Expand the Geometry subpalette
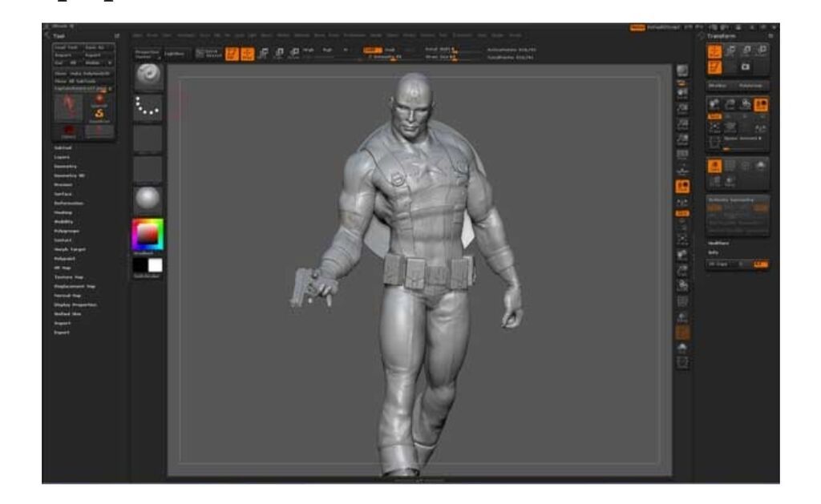This screenshot has width=821, height=504. (64, 166)
